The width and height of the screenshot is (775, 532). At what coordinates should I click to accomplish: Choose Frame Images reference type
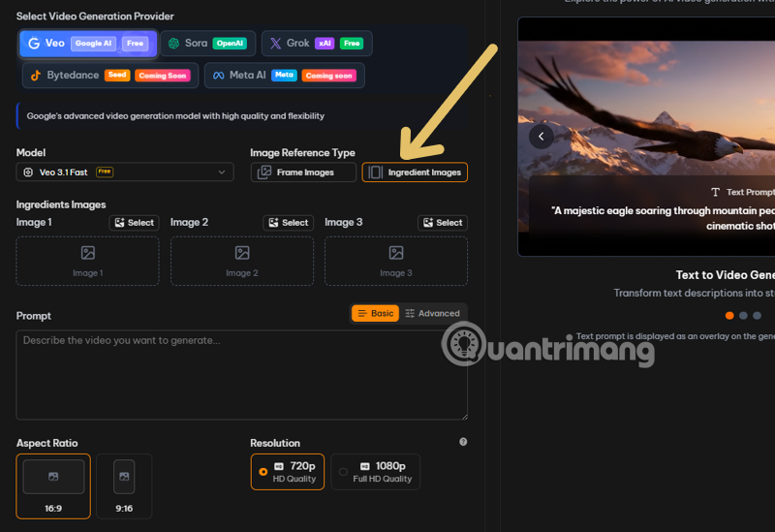[x=303, y=172]
